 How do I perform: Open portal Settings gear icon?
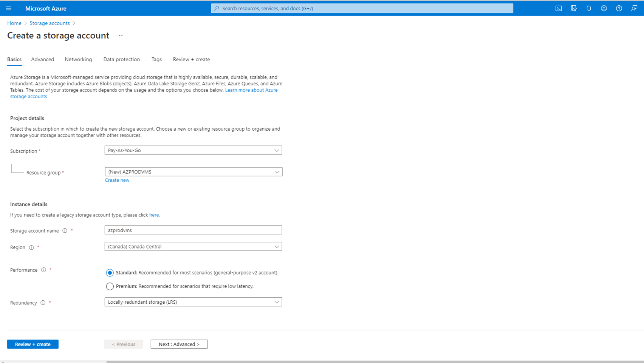pyautogui.click(x=604, y=8)
